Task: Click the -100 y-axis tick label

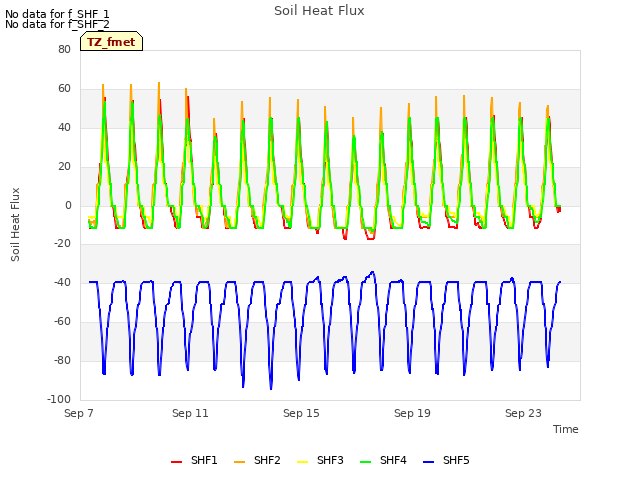Action: click(59, 399)
